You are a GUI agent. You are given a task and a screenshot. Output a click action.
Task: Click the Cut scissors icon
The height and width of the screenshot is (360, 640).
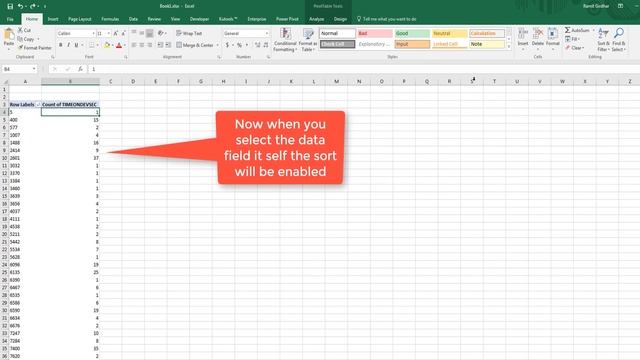coord(20,30)
